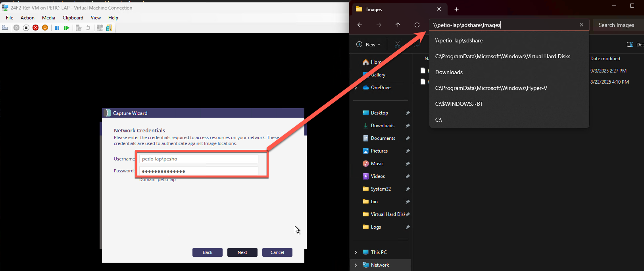The width and height of the screenshot is (644, 271).
Task: Click the Password field in Capture Wizard
Action: click(x=198, y=171)
